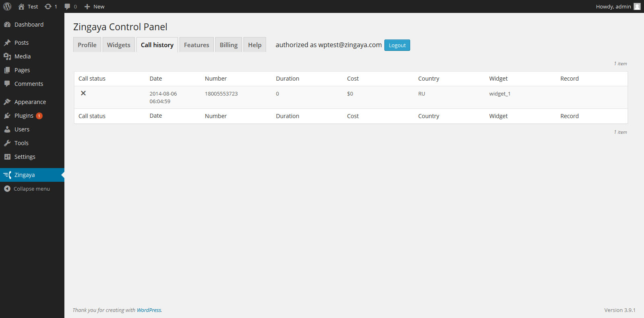The image size is (644, 318).
Task: Click the top Record column header
Action: click(570, 79)
